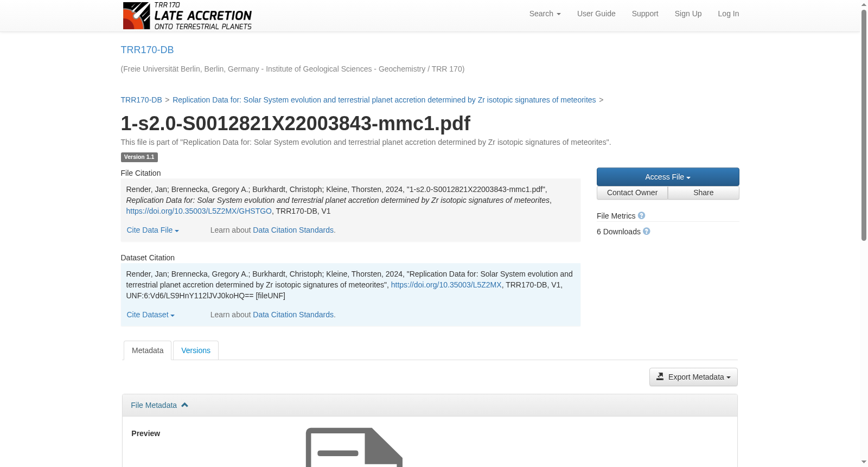This screenshot has width=868, height=467.
Task: Open Data Citation Standards in Dataset Citation
Action: coord(293,315)
